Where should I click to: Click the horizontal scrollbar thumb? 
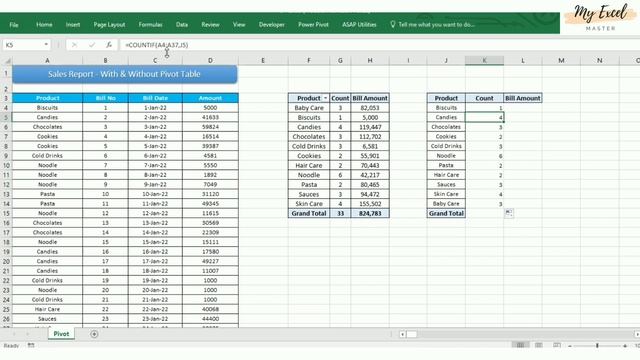click(x=412, y=334)
